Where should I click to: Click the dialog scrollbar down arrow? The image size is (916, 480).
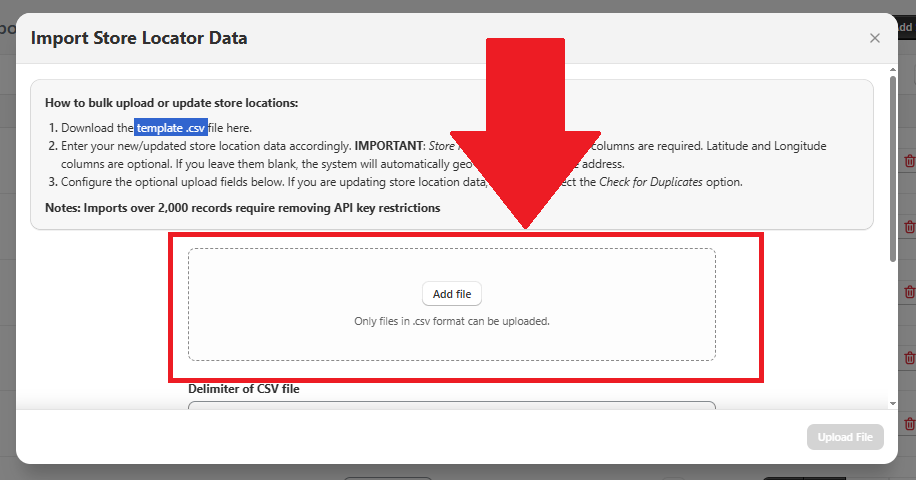point(891,402)
